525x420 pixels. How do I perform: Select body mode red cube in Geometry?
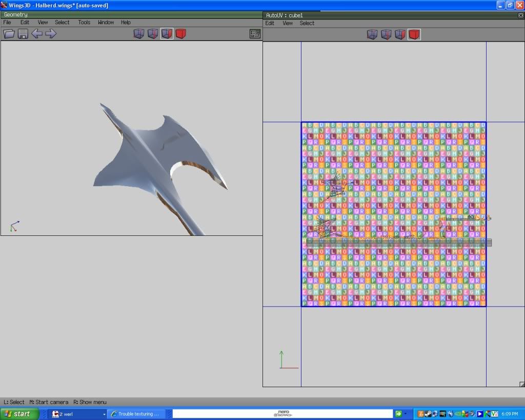tap(180, 34)
